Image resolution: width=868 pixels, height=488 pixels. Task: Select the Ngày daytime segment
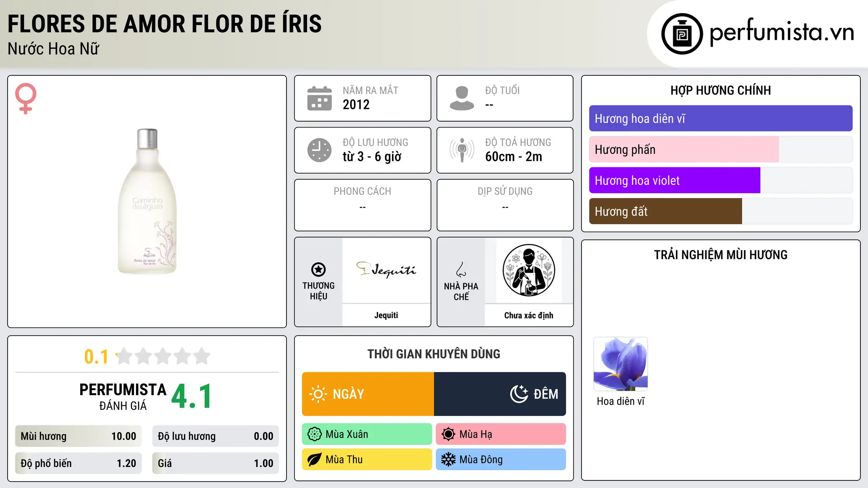[368, 394]
